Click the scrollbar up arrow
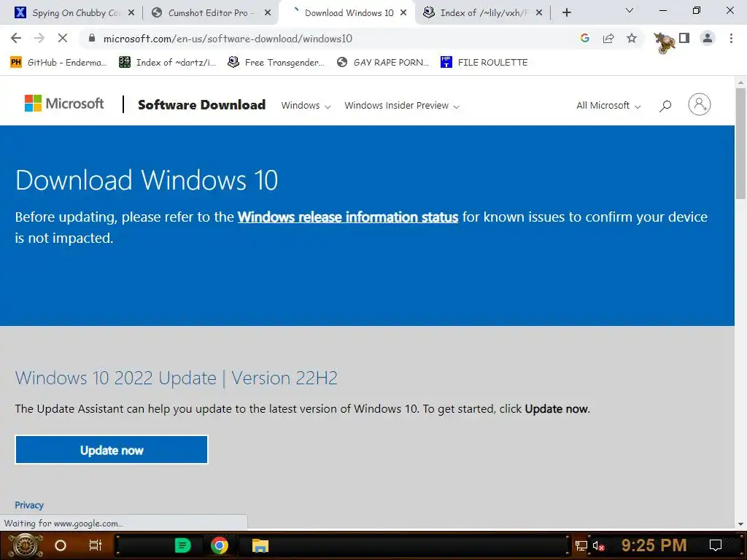Screen dimensions: 747x560 [x=741, y=82]
